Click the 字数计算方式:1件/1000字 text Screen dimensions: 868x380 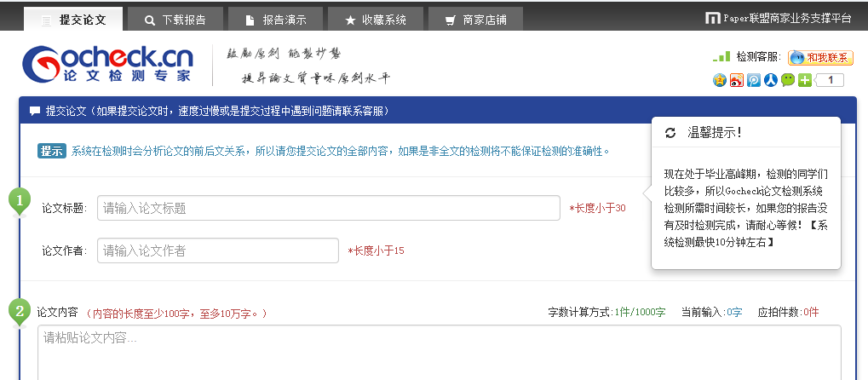[607, 312]
